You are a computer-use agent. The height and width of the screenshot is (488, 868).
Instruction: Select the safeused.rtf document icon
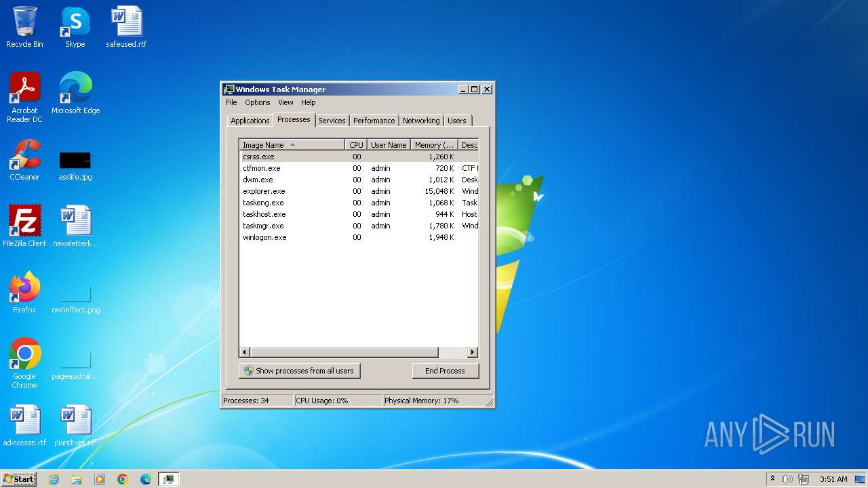126,27
